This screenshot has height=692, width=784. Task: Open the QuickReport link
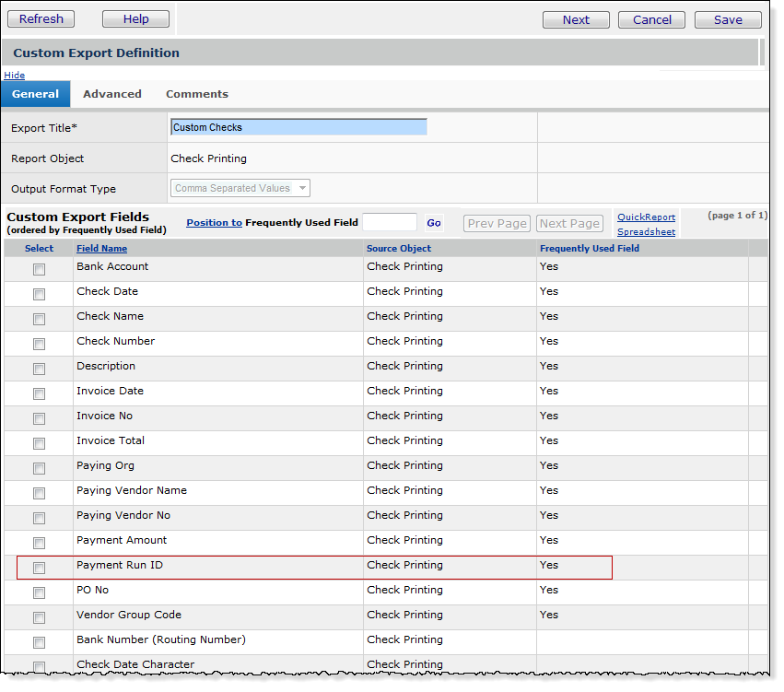[646, 217]
